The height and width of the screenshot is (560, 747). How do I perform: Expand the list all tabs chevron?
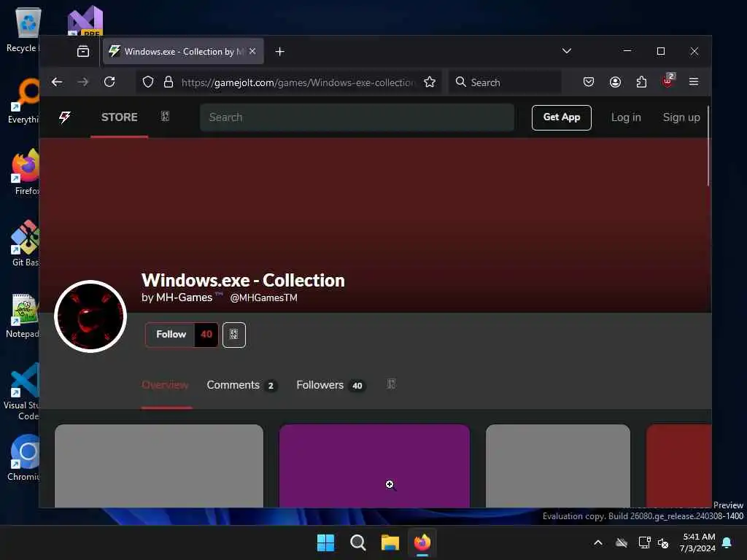(x=566, y=51)
